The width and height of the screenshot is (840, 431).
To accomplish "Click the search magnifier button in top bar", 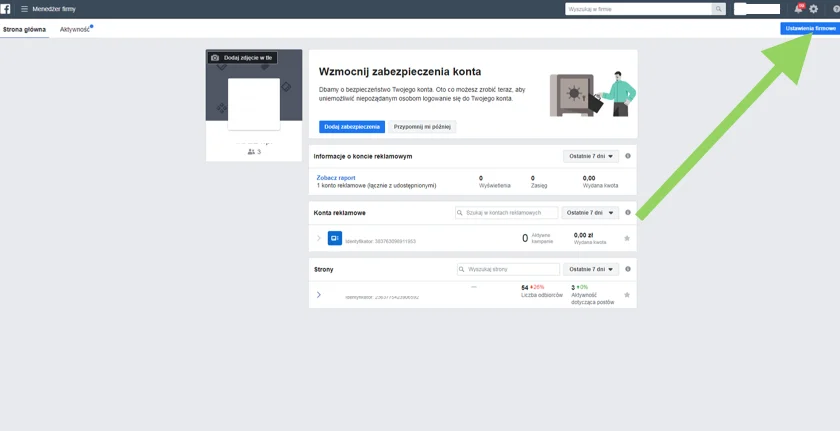I will coord(718,9).
